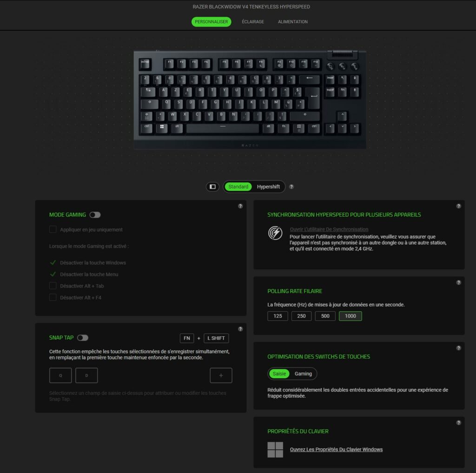
Task: Click help icon for Synchronisation Hyperspeed panel
Action: pyautogui.click(x=459, y=206)
